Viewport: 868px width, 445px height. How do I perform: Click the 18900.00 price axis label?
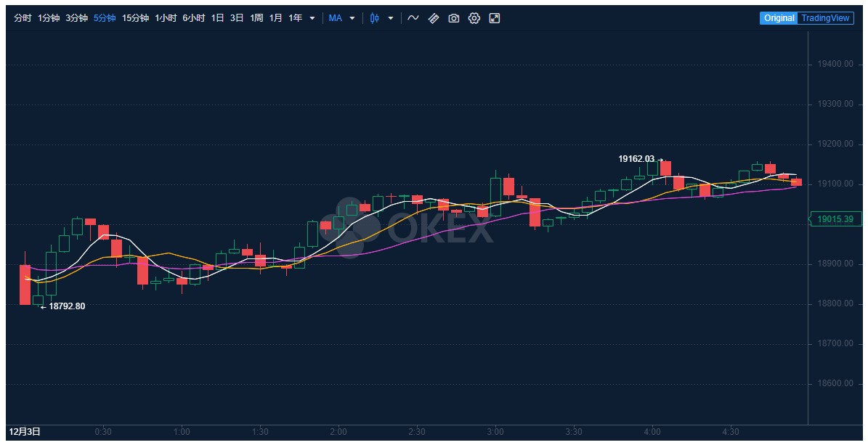point(835,264)
